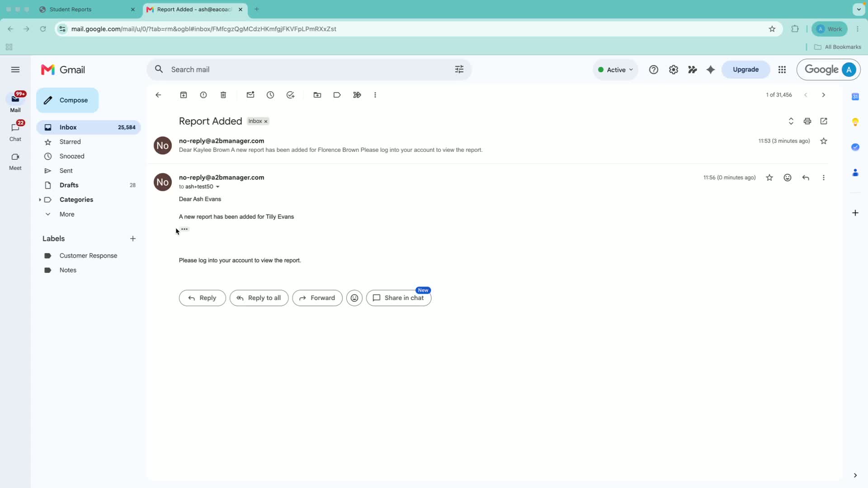
Task: Open Support help icon
Action: (654, 70)
